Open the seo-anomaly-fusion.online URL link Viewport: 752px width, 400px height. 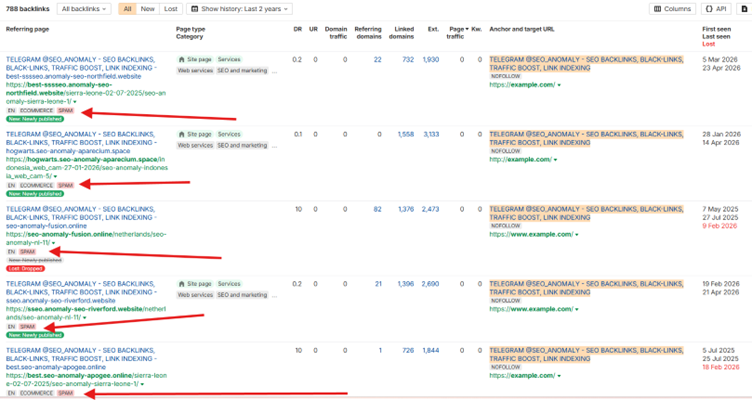click(86, 238)
